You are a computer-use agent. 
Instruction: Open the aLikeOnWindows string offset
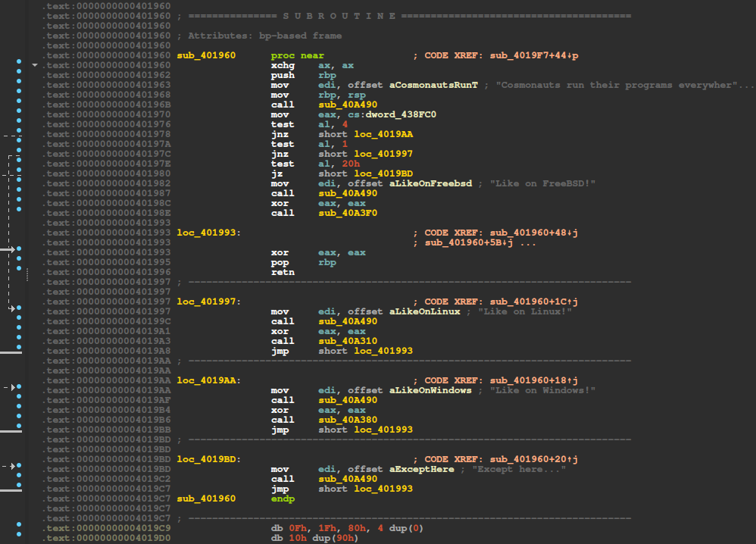pyautogui.click(x=430, y=390)
